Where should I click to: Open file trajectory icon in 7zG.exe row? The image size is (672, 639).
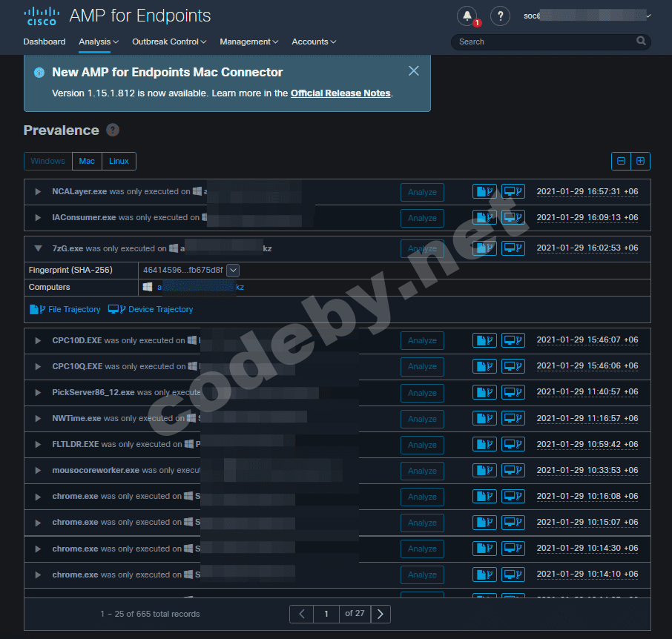click(484, 248)
